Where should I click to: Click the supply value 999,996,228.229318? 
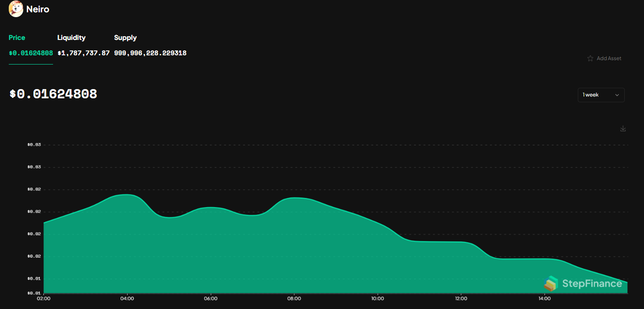pos(150,53)
